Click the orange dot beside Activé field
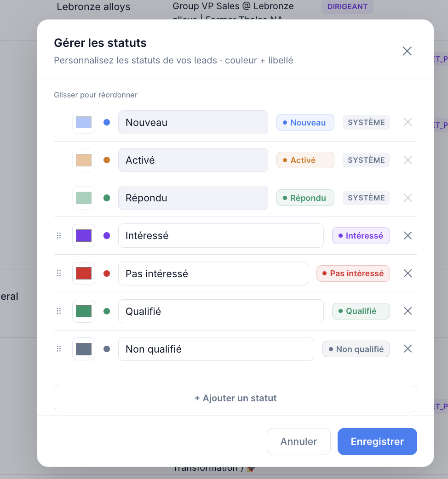Viewport: 448px width, 479px height. [107, 160]
